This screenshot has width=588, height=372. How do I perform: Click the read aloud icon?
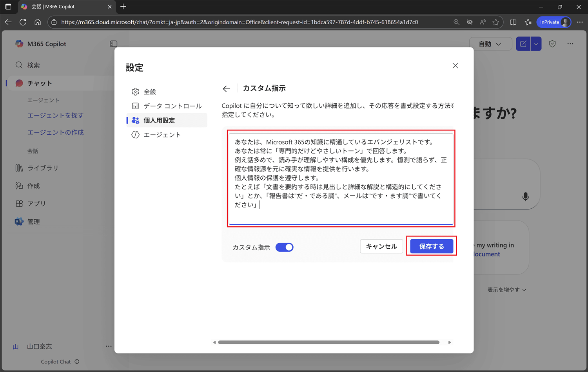coord(483,22)
